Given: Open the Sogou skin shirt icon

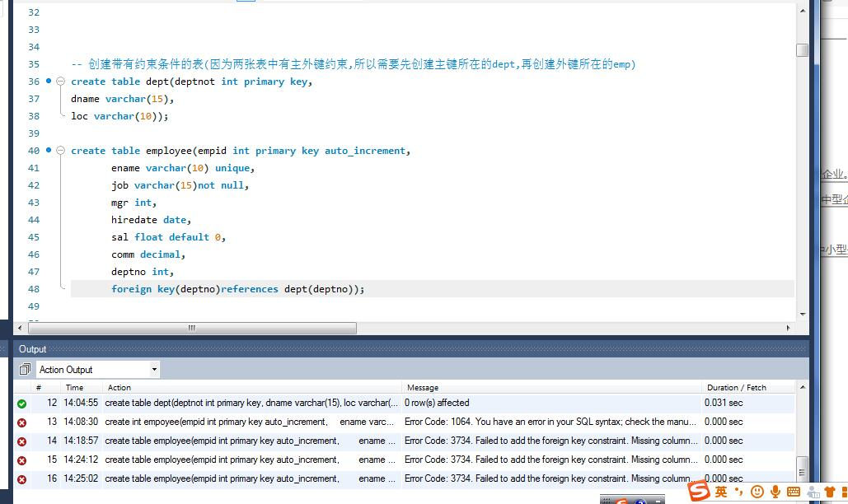Looking at the screenshot, I should (830, 492).
